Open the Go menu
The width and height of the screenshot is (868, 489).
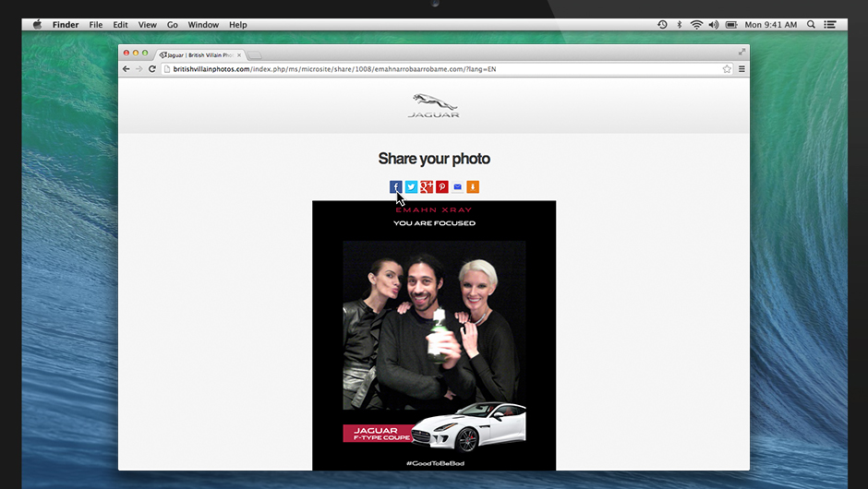pyautogui.click(x=172, y=24)
